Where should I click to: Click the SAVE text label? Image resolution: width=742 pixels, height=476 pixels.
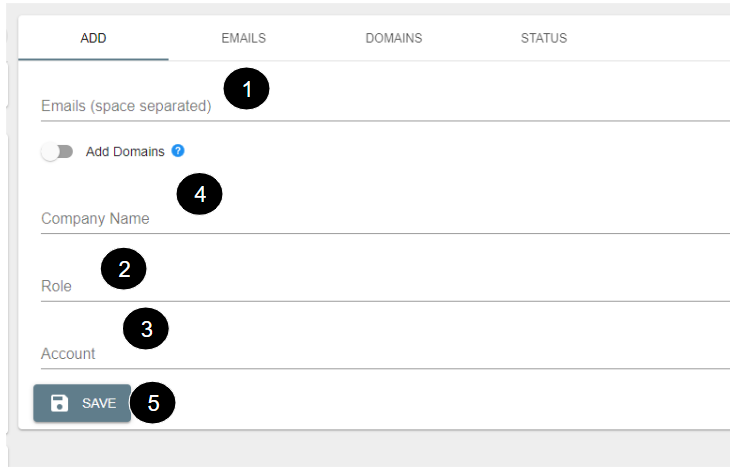(x=99, y=403)
